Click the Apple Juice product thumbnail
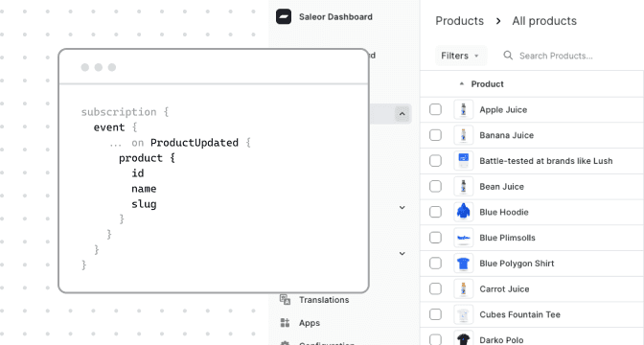Image resolution: width=644 pixels, height=345 pixels. [463, 109]
